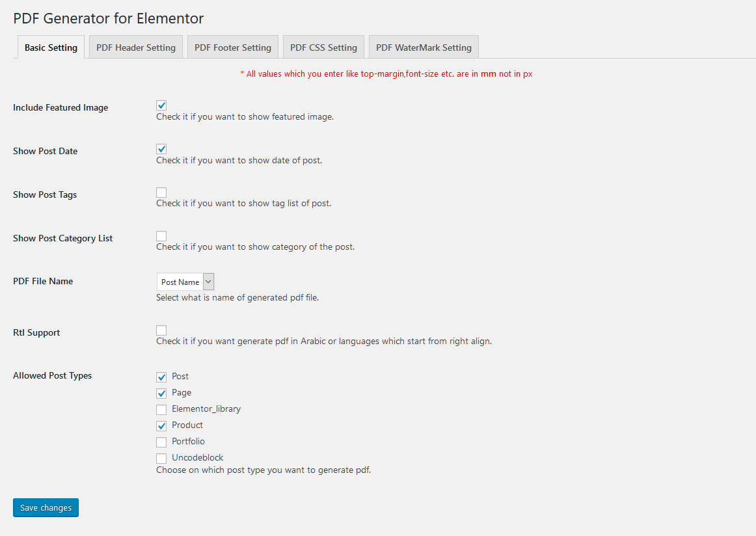Click the Allowed Post Types label
This screenshot has width=756, height=536.
point(53,375)
